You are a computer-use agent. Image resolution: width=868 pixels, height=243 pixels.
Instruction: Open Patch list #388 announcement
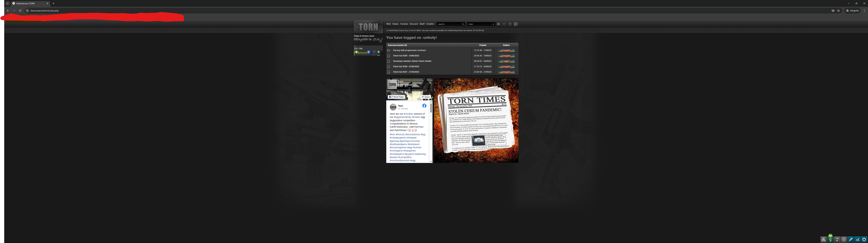click(406, 66)
